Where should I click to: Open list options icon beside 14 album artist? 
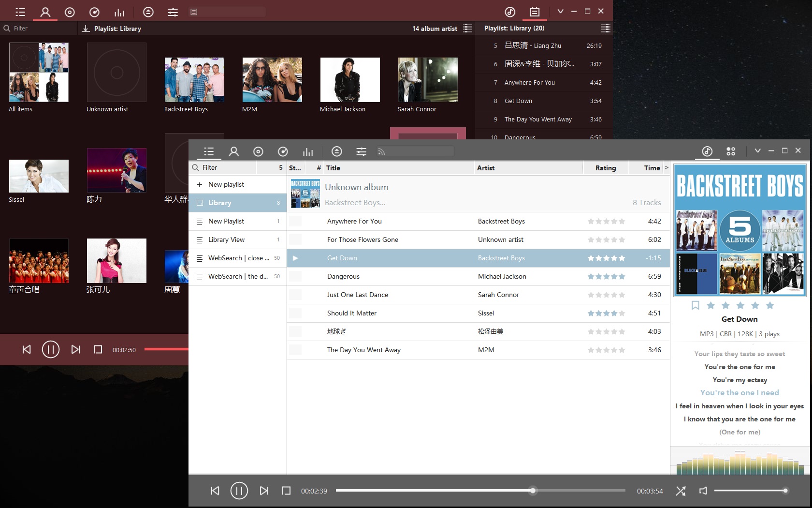(467, 28)
